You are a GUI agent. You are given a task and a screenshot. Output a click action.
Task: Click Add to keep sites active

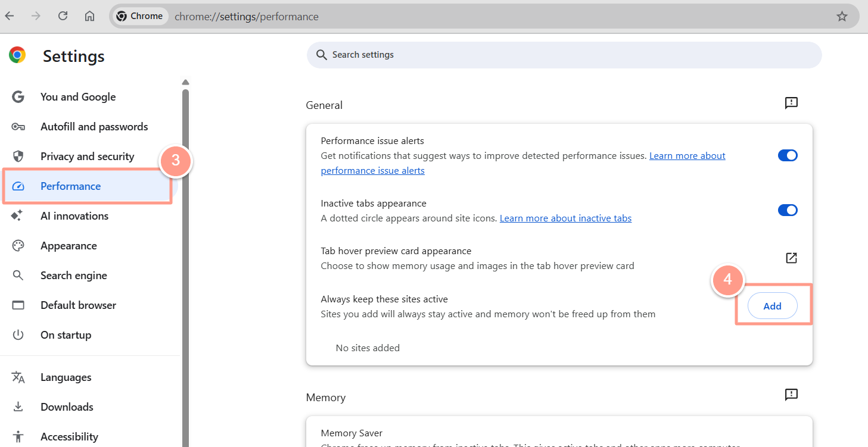point(772,306)
